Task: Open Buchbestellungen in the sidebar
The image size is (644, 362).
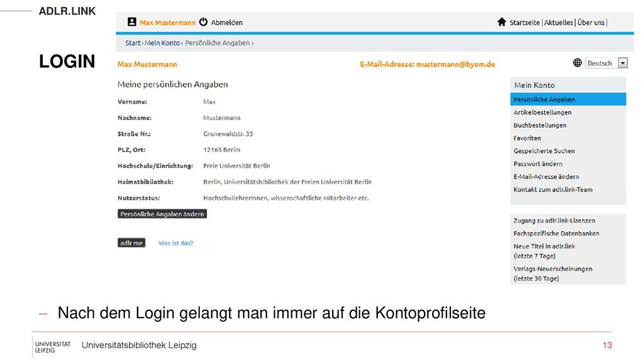Action: coord(540,125)
